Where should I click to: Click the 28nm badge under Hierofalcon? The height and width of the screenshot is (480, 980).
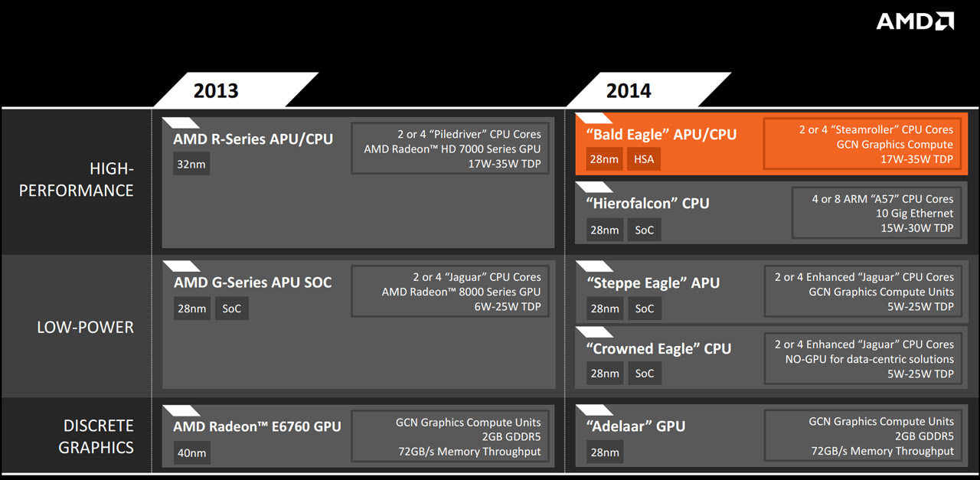(604, 230)
